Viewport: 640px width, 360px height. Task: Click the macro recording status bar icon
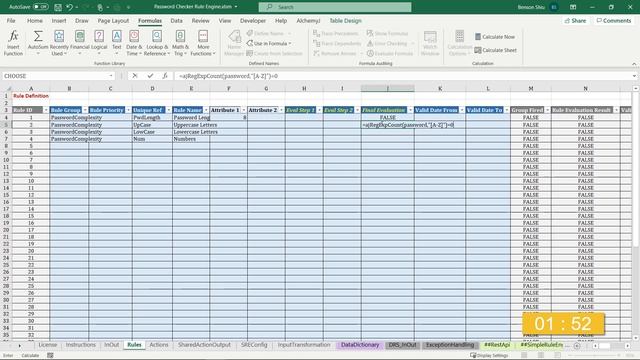(x=50, y=356)
